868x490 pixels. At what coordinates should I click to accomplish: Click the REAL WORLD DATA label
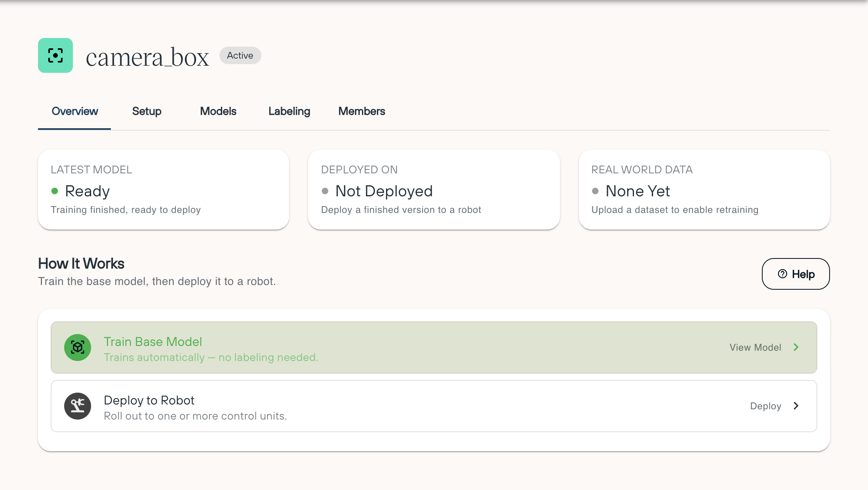click(642, 170)
